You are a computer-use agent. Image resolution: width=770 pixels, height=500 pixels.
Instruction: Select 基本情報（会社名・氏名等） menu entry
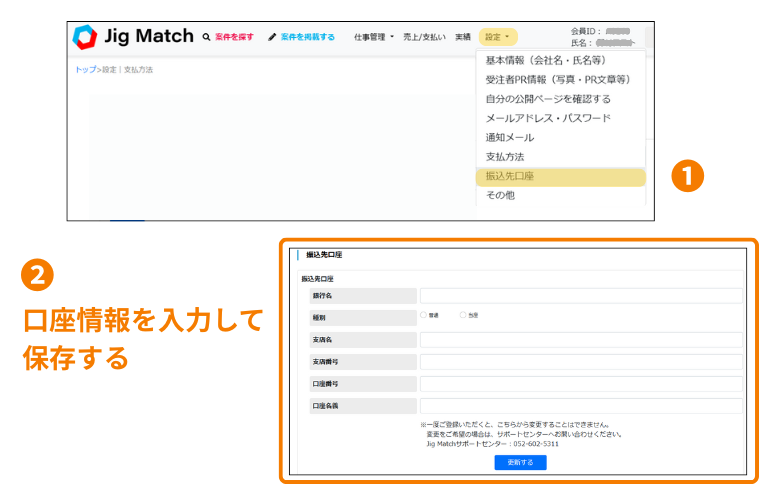click(x=546, y=60)
